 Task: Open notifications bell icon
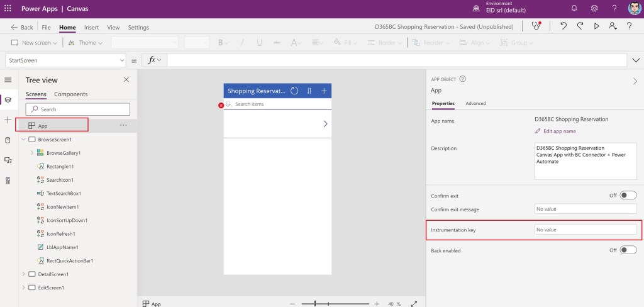pyautogui.click(x=574, y=8)
